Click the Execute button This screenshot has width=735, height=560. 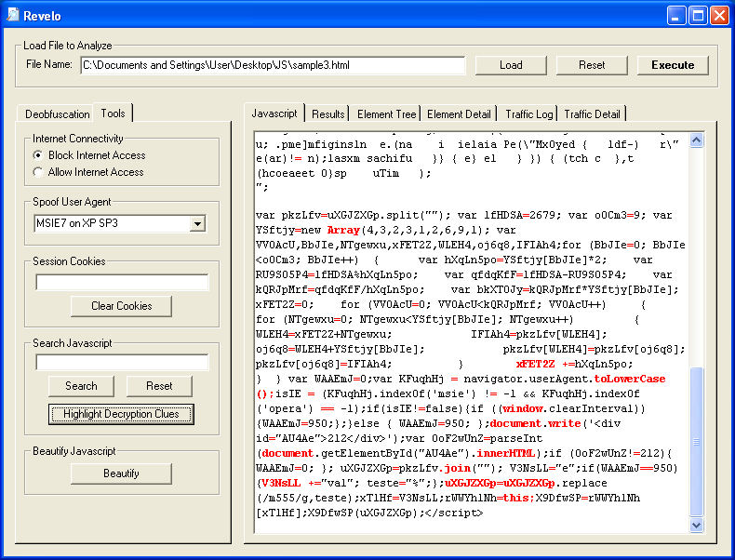pyautogui.click(x=673, y=65)
